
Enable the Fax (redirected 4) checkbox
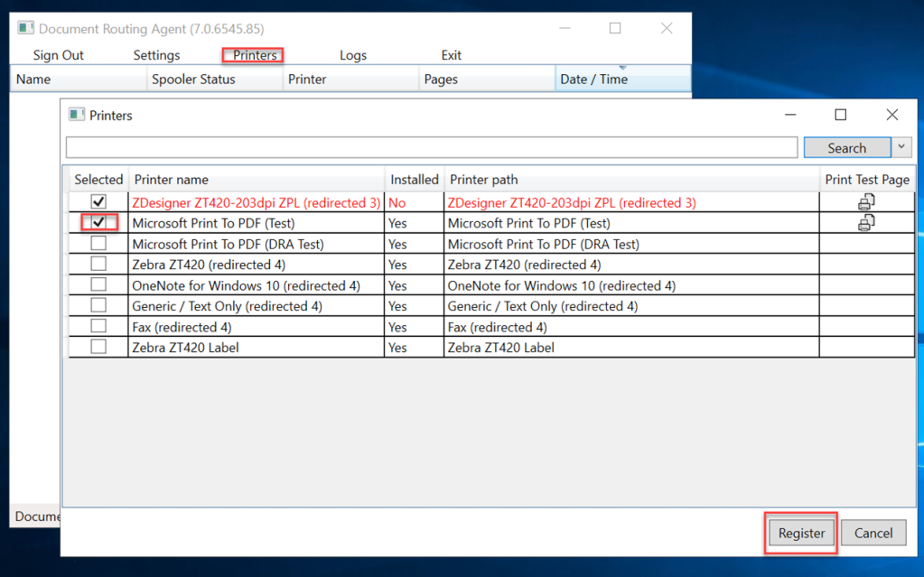[x=98, y=326]
